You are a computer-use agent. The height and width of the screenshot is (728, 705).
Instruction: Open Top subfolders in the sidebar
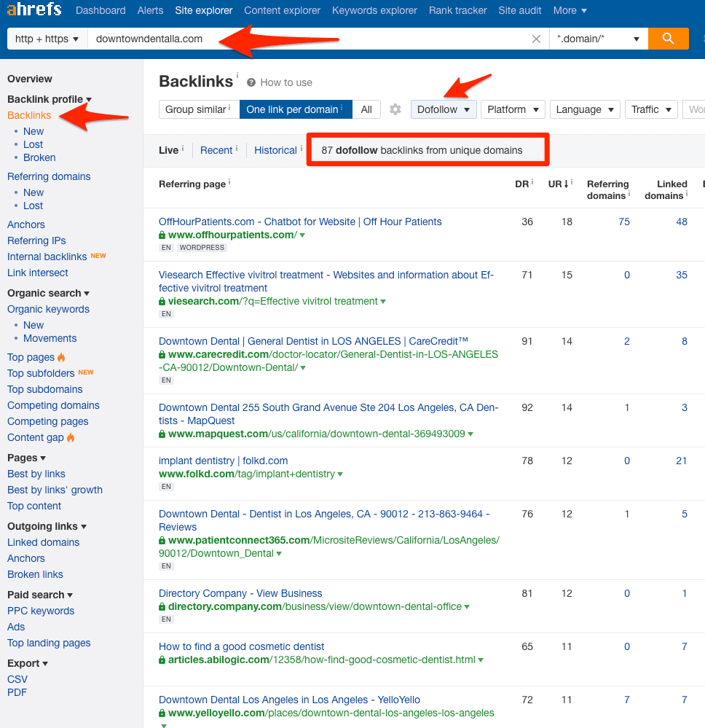tap(41, 374)
